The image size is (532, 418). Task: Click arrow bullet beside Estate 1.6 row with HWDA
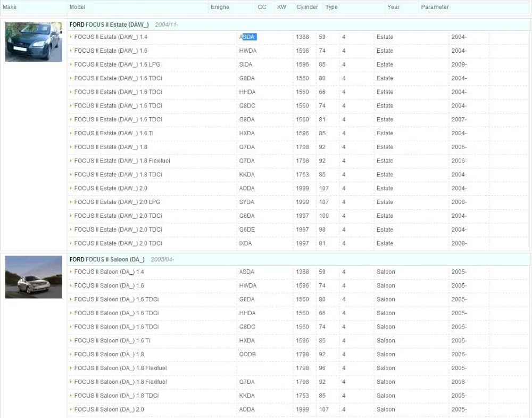[71, 51]
